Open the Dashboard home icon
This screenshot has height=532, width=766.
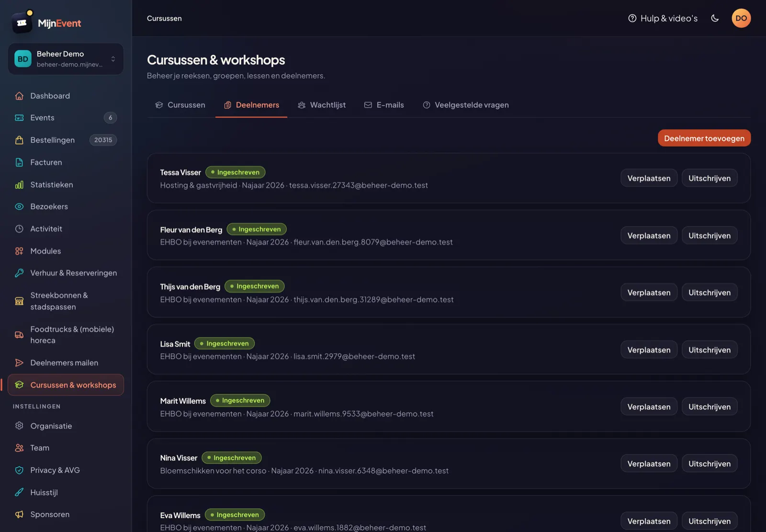tap(19, 96)
